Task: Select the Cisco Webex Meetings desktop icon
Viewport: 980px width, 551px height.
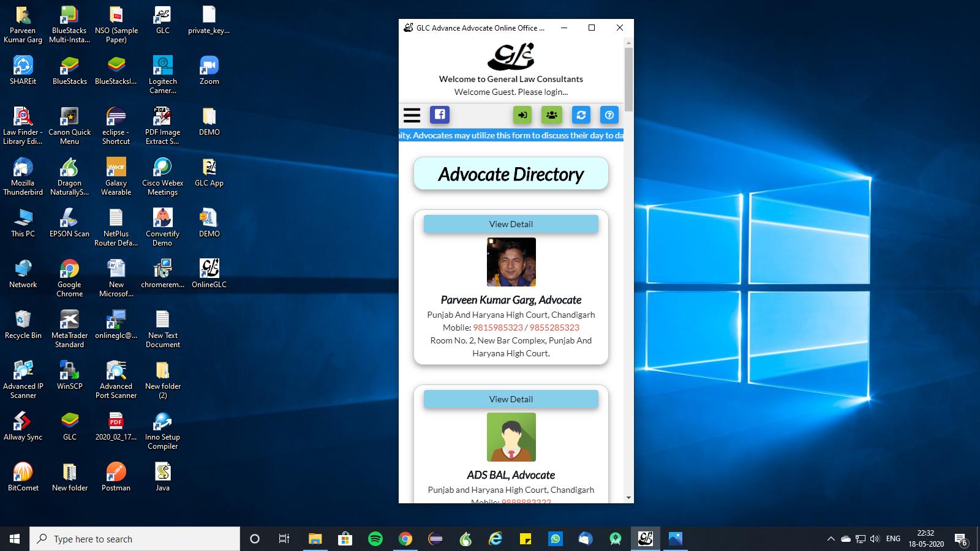Action: (162, 176)
